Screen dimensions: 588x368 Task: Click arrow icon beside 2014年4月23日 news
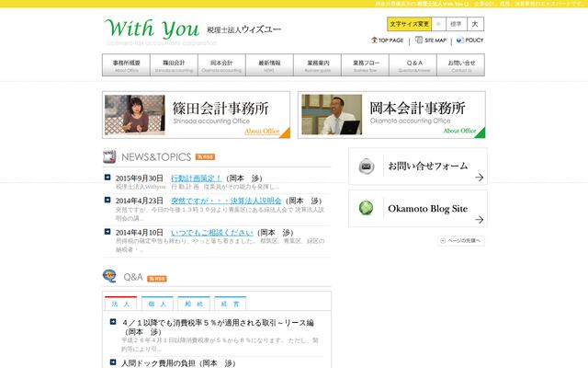pyautogui.click(x=107, y=200)
